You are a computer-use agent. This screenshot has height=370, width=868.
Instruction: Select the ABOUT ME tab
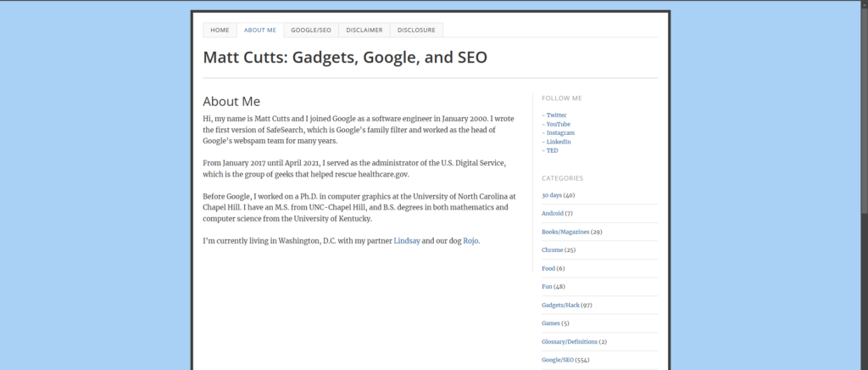259,30
